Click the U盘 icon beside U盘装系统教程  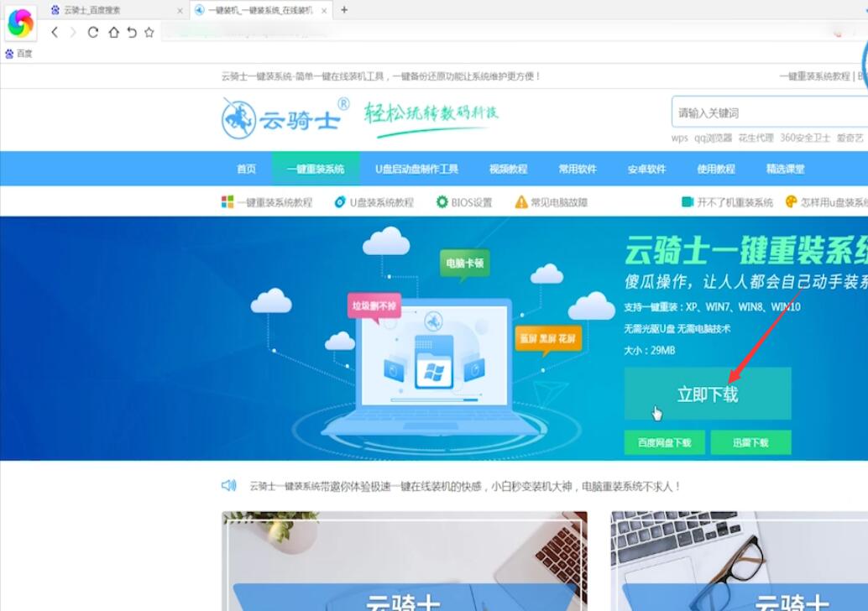click(340, 202)
